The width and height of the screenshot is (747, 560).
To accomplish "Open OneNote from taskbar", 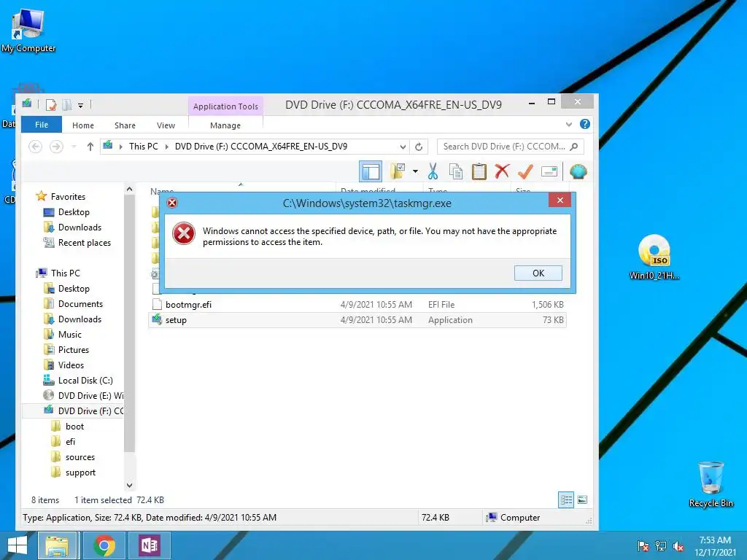I will (x=149, y=545).
